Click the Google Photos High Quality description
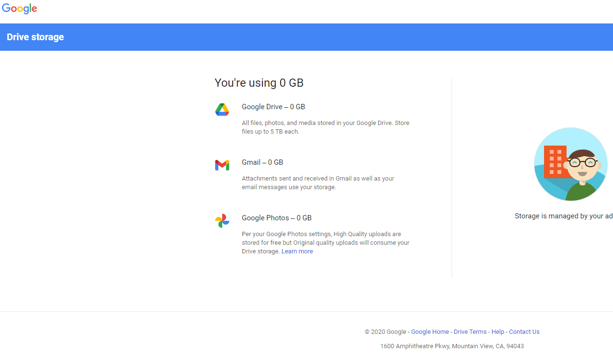 (x=326, y=243)
